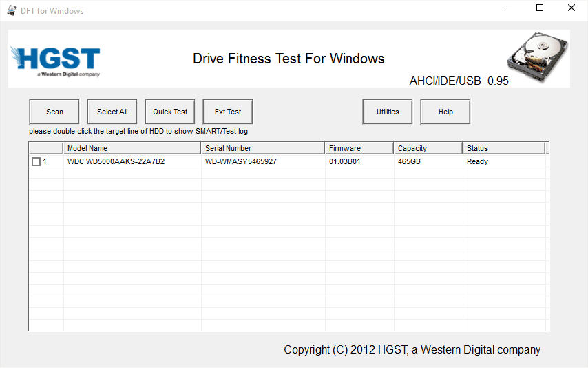Viewport: 588px width, 368px height.
Task: Open Help
Action: pos(445,112)
